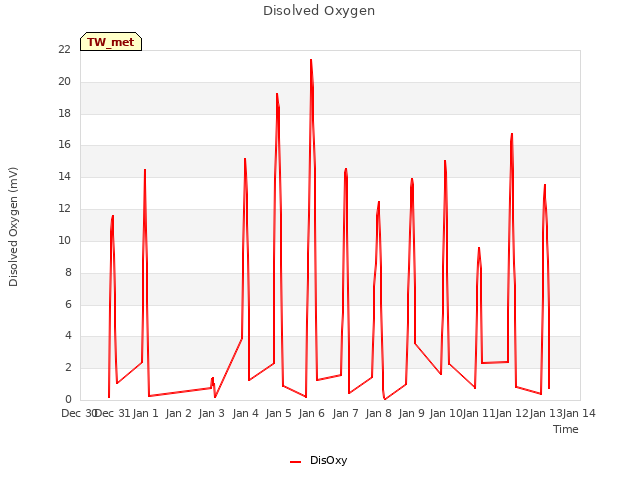Image resolution: width=640 pixels, height=480 pixels.
Task: Click the Jan 1 x-axis tick label
Action: pyautogui.click(x=145, y=413)
